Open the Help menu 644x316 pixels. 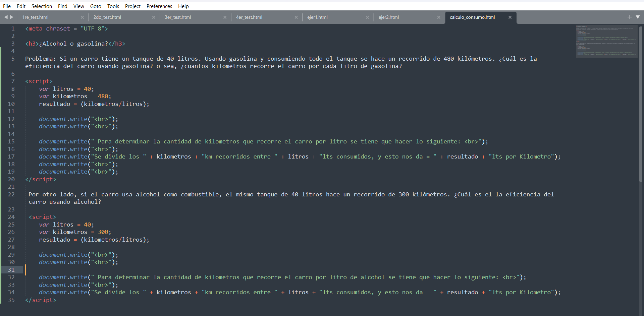point(183,6)
